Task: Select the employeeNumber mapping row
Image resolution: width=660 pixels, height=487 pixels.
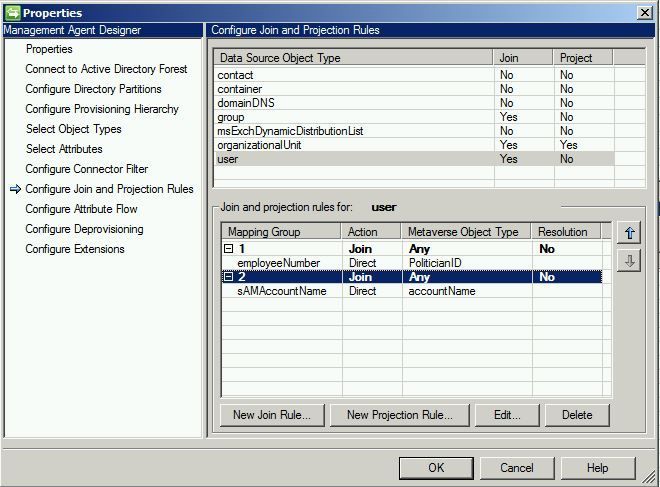Action: 412,263
